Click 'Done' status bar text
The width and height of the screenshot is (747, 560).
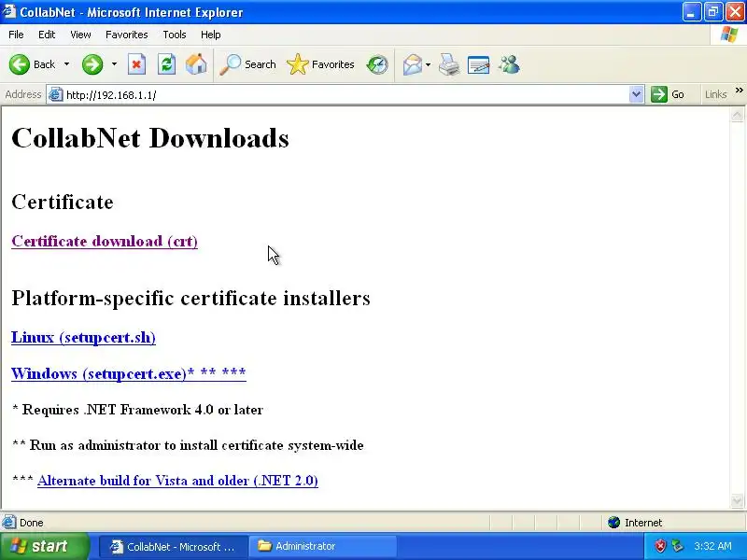[32, 523]
